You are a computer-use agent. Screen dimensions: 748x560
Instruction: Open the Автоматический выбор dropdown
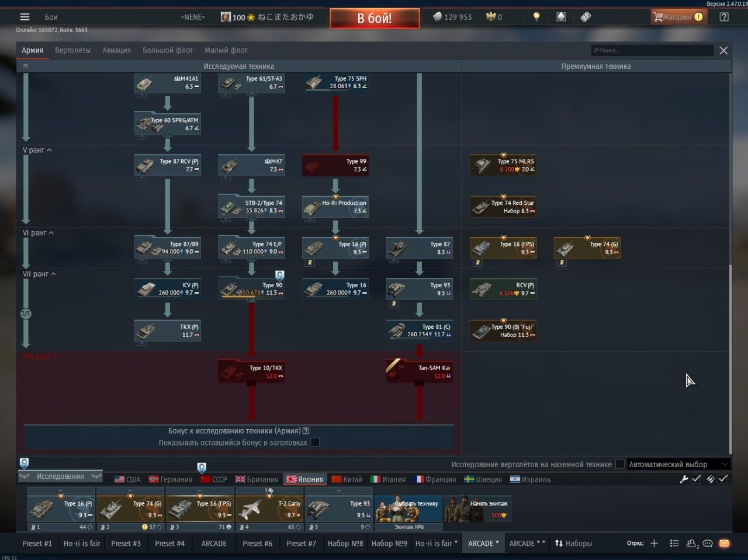tap(678, 464)
